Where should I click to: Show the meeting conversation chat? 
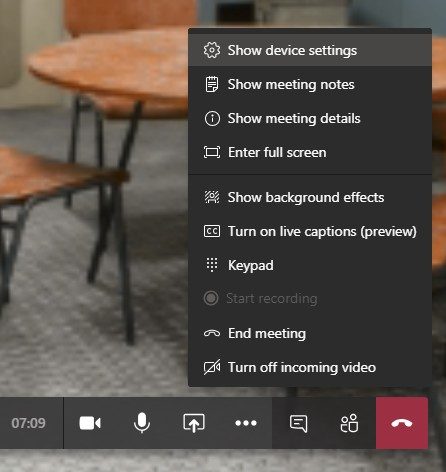(x=298, y=423)
